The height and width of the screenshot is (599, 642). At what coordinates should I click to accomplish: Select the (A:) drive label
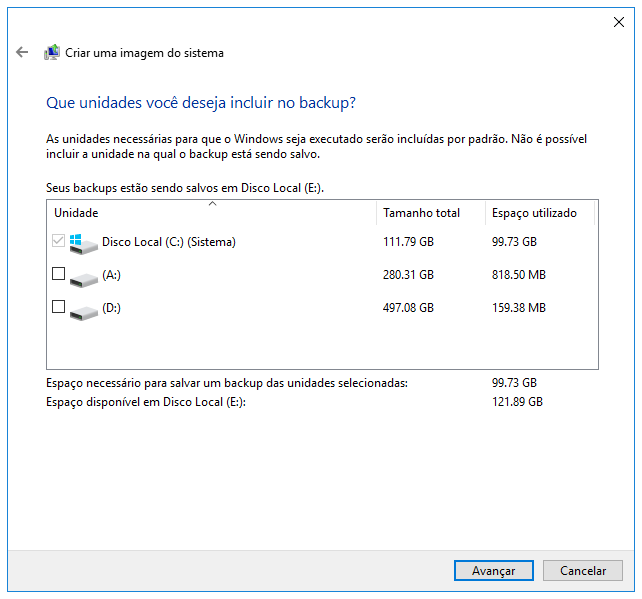[111, 275]
